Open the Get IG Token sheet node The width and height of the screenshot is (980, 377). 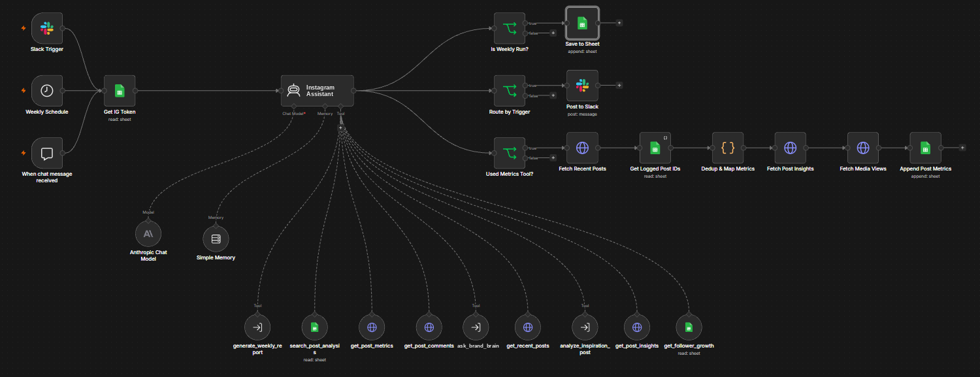click(x=120, y=91)
